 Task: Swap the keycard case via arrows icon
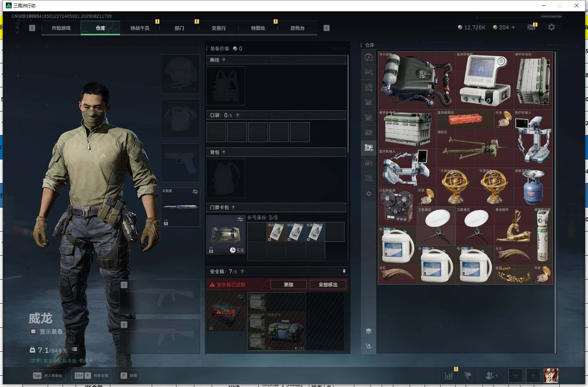pos(240,219)
